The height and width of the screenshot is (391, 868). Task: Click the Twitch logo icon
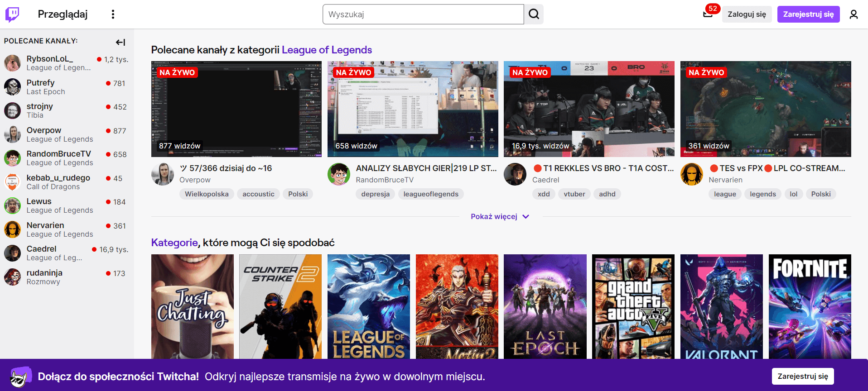[12, 14]
